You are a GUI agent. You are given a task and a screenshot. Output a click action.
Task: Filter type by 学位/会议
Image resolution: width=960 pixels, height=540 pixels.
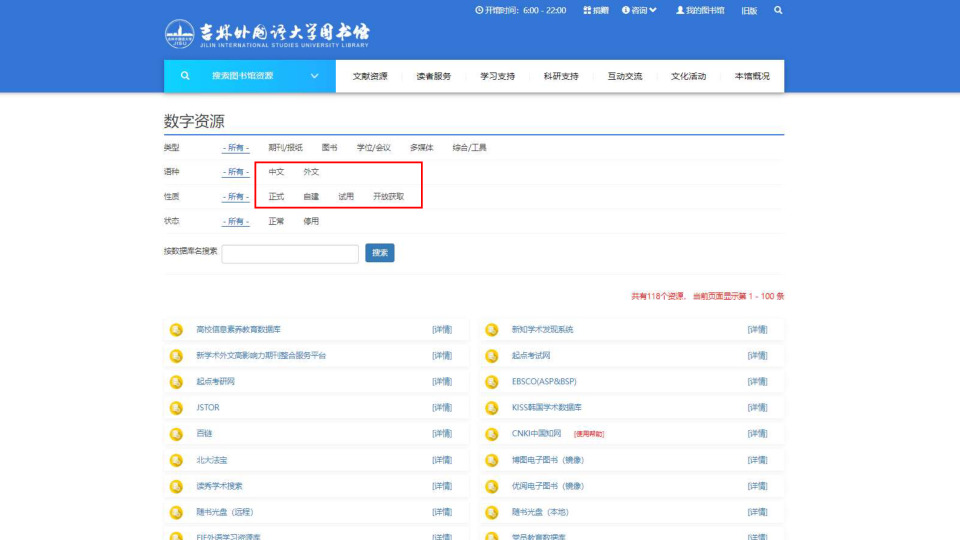pos(373,148)
